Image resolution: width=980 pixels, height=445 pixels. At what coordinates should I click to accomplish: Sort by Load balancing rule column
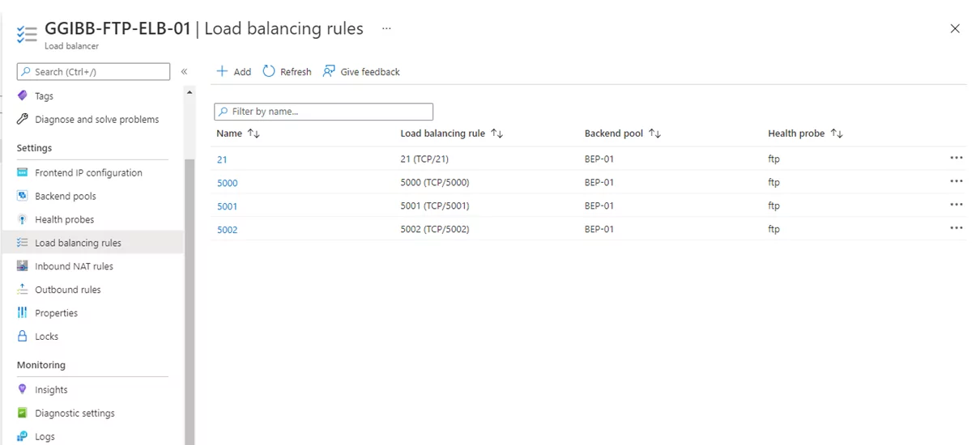[497, 133]
